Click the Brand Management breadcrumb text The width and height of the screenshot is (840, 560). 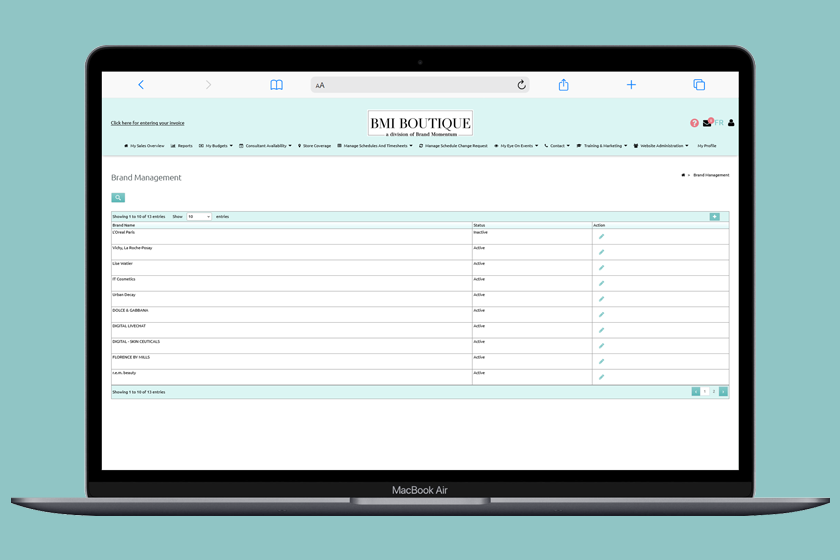711,175
